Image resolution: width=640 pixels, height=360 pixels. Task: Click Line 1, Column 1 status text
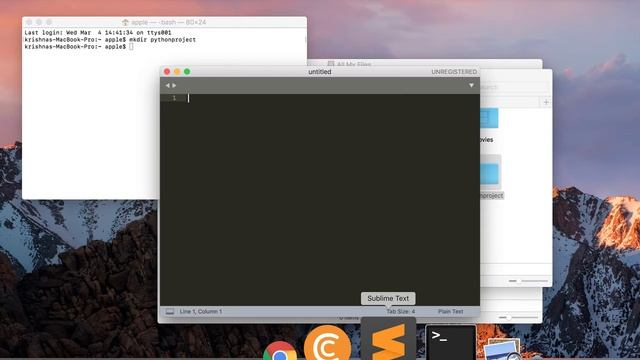coord(201,311)
